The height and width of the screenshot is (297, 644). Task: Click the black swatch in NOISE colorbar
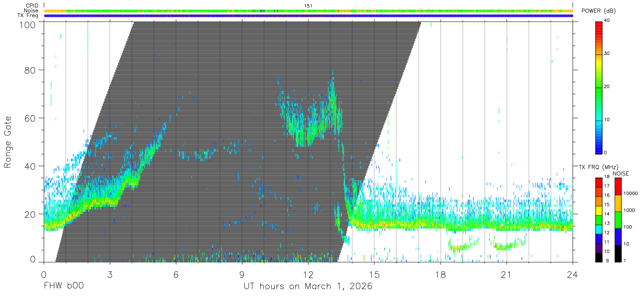coord(618,254)
